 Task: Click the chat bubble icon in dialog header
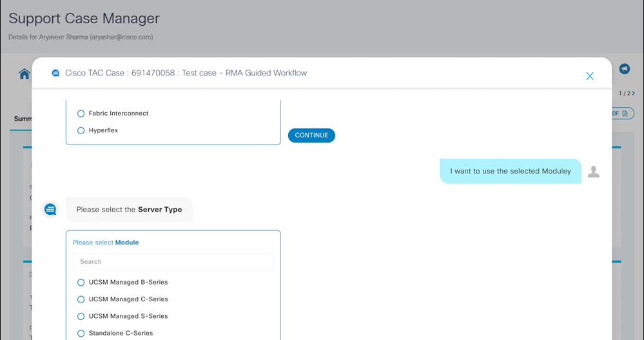pos(55,73)
